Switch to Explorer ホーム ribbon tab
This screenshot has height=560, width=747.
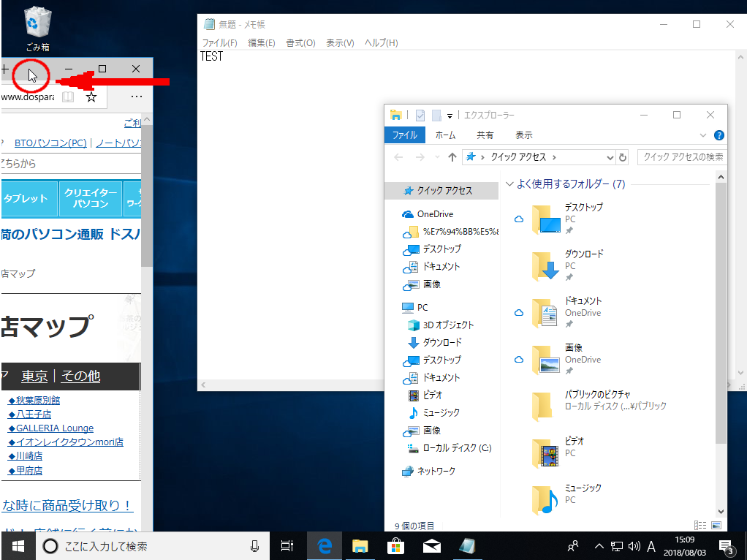[445, 135]
